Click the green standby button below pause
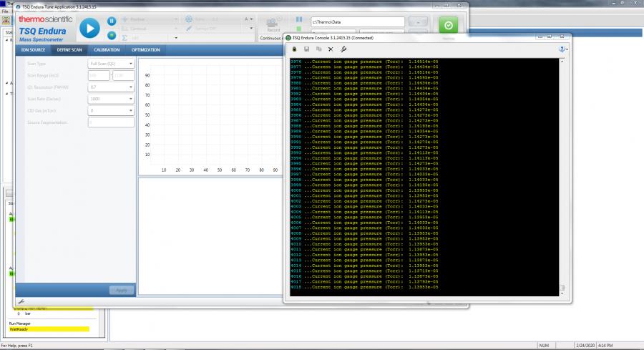 pos(112,34)
